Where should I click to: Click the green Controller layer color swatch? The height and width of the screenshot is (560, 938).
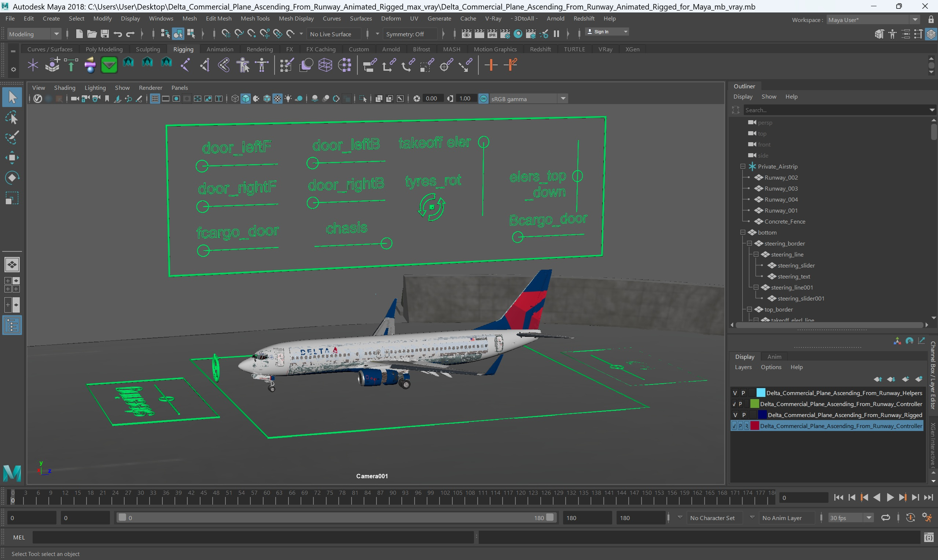pos(754,404)
